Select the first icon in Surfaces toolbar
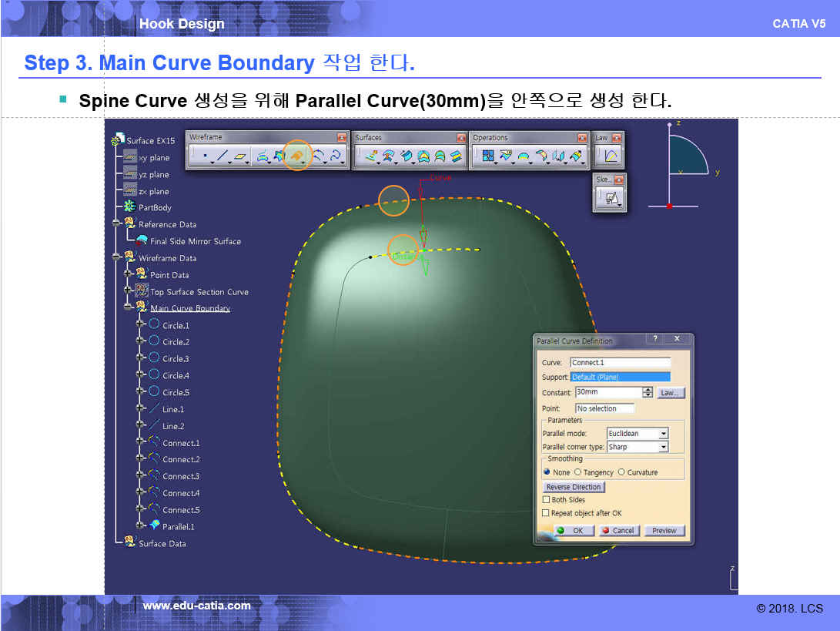The image size is (840, 631). 370,157
